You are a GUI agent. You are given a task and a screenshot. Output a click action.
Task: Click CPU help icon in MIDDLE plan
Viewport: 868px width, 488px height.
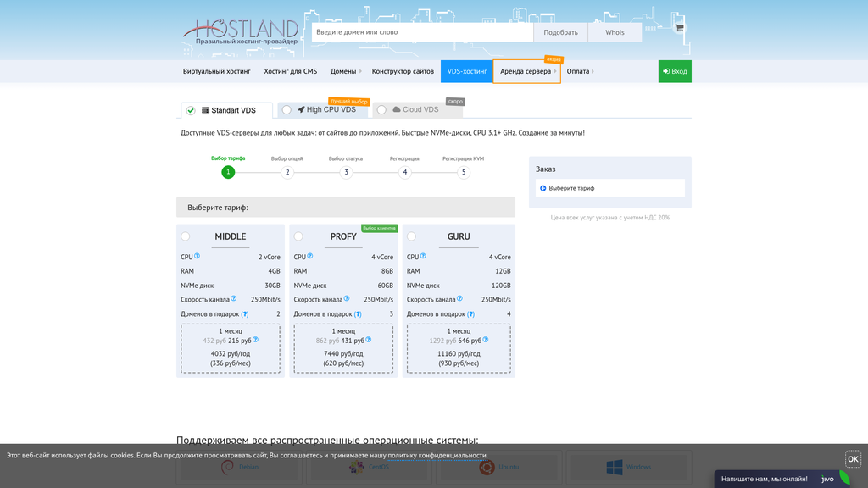click(198, 256)
